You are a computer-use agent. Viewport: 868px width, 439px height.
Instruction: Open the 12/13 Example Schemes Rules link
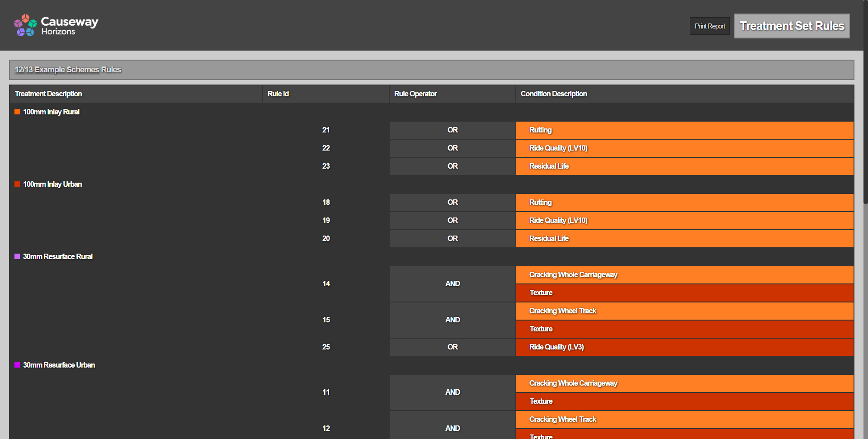click(67, 70)
